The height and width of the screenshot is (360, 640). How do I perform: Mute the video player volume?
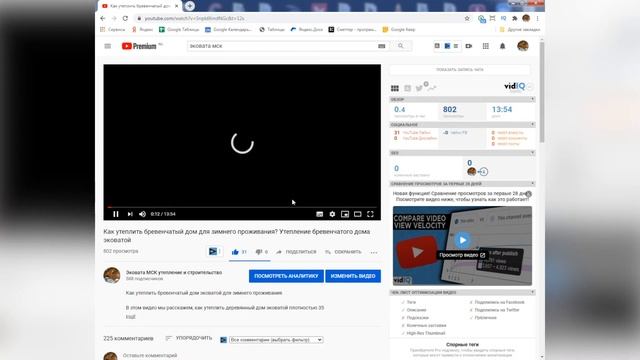(x=142, y=214)
